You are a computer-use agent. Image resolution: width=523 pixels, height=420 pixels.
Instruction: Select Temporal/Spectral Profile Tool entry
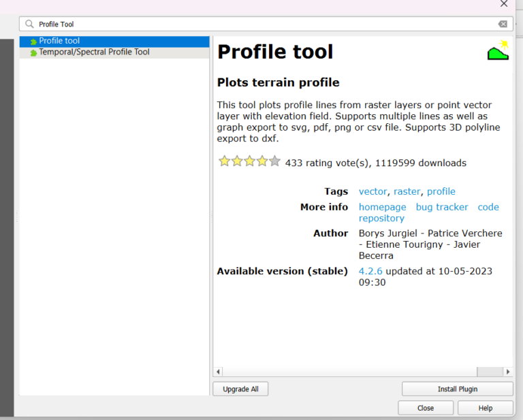(94, 52)
